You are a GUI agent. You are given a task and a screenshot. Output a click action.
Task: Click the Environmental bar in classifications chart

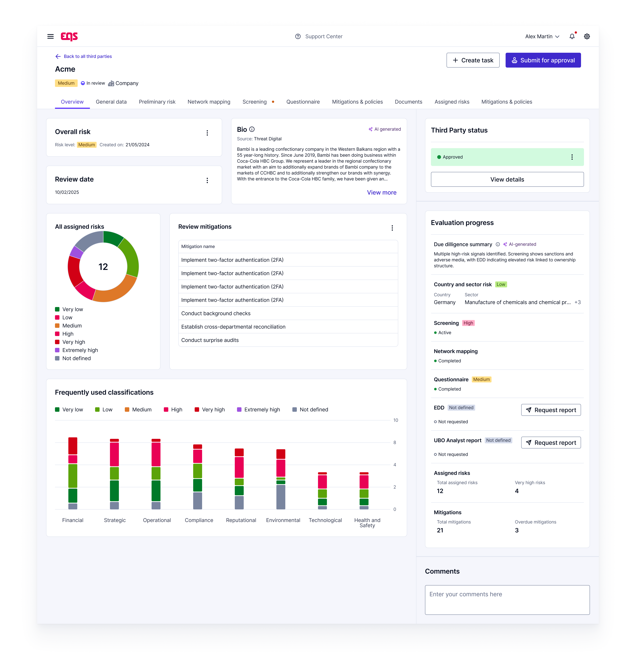click(x=281, y=479)
